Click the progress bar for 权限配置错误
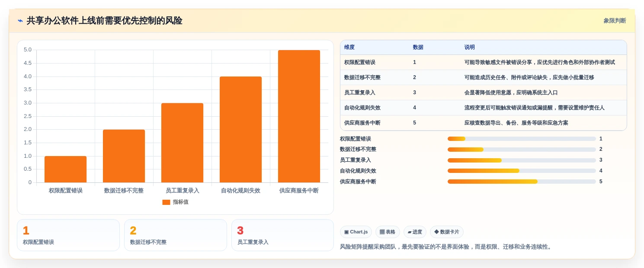This screenshot has height=268, width=644. (522, 139)
